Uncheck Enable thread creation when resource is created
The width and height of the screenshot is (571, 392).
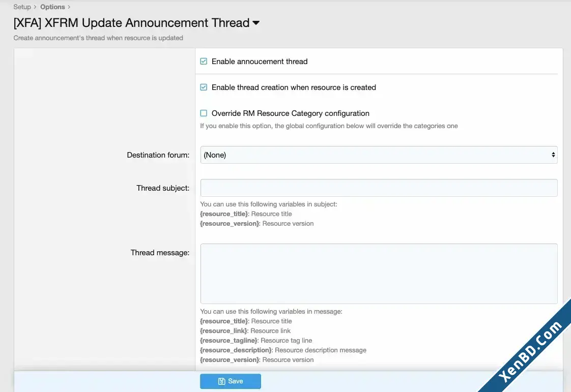(204, 87)
